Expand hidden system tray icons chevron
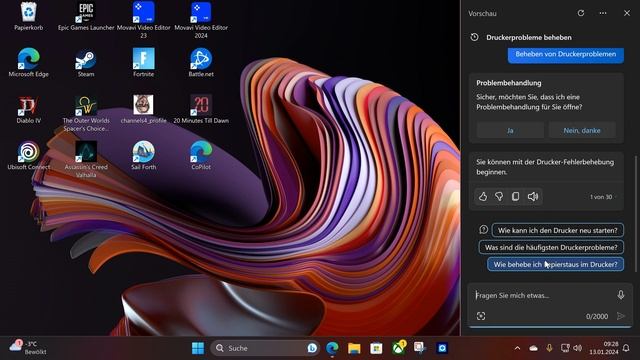Viewport: 640px width, 360px height. coord(517,348)
